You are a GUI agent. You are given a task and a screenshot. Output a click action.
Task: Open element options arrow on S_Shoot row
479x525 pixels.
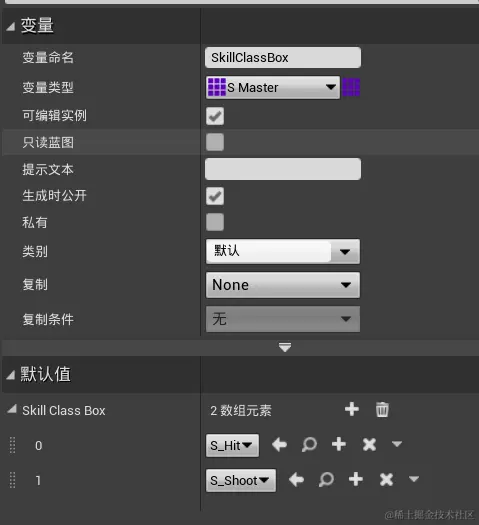coord(414,479)
